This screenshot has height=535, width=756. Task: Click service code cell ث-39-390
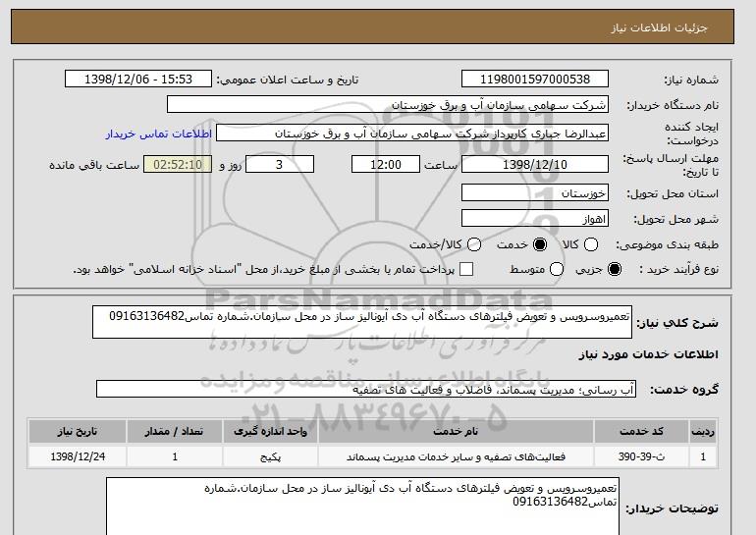641,456
